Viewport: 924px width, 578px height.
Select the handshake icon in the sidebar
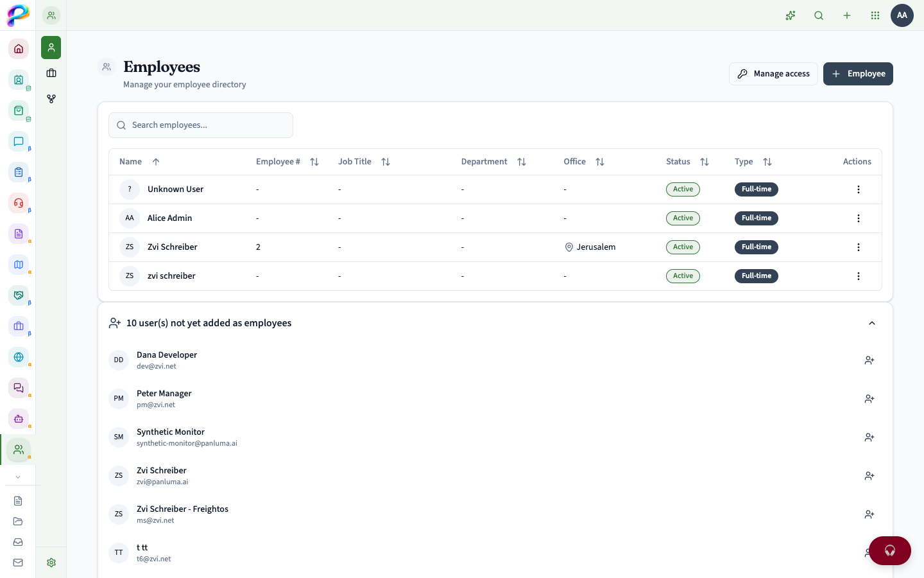click(19, 295)
